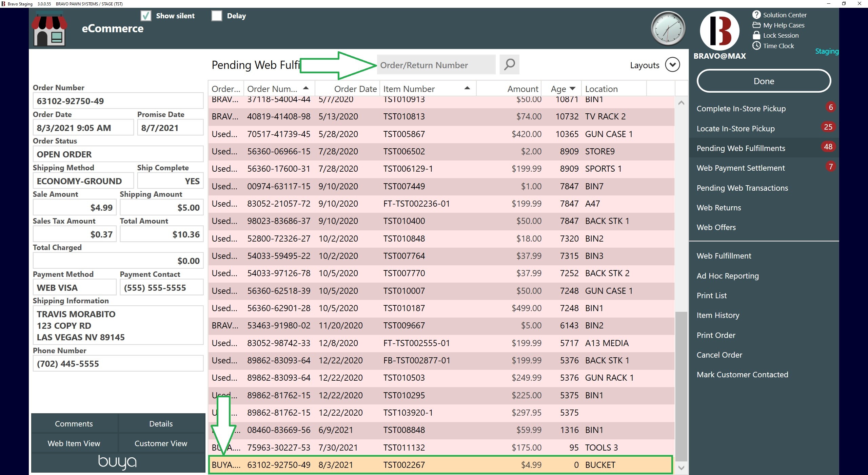Screen dimensions: 868x475
Task: Select row with order 40819-41408-98
Action: coord(441,116)
